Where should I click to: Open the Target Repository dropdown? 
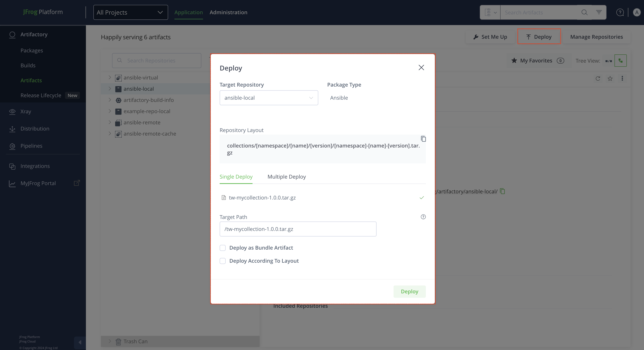[x=269, y=98]
